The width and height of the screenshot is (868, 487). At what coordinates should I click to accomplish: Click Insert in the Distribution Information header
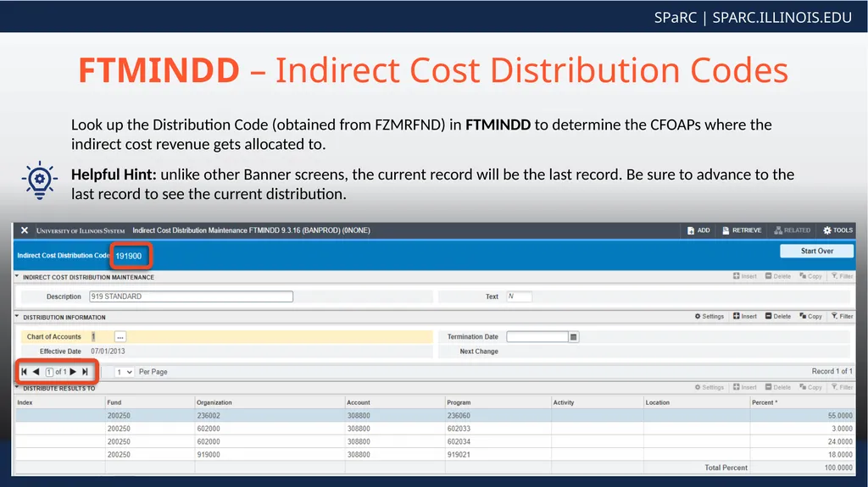click(744, 317)
